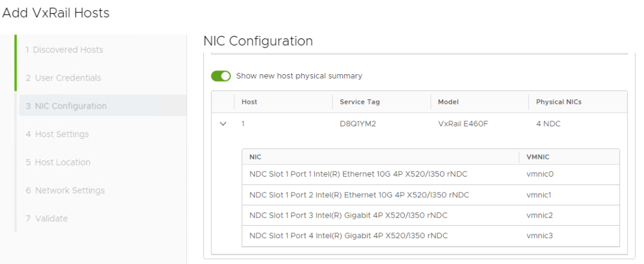Go to the Validate step
This screenshot has height=264, width=644.
tap(47, 219)
